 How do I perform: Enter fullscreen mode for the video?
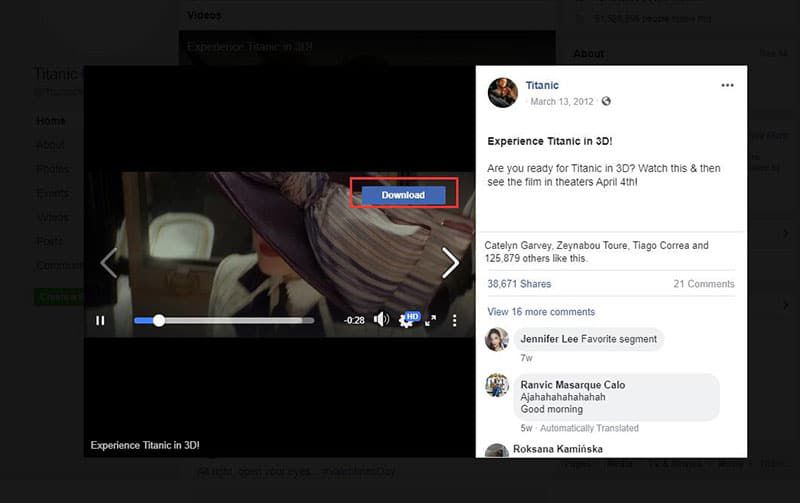[431, 320]
